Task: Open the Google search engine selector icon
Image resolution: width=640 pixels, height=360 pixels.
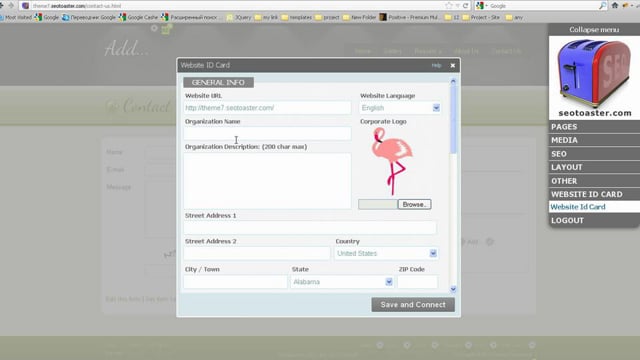Action: [480, 5]
